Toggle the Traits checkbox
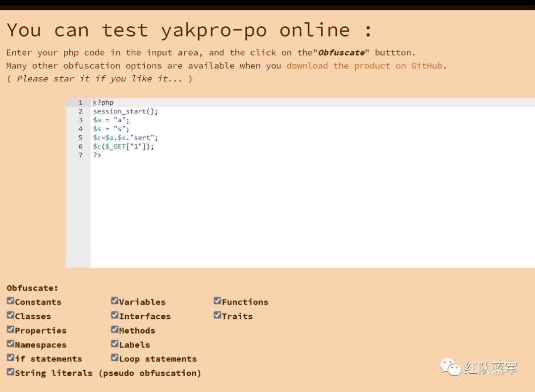Viewport: 535px width, 392px height. tap(217, 315)
